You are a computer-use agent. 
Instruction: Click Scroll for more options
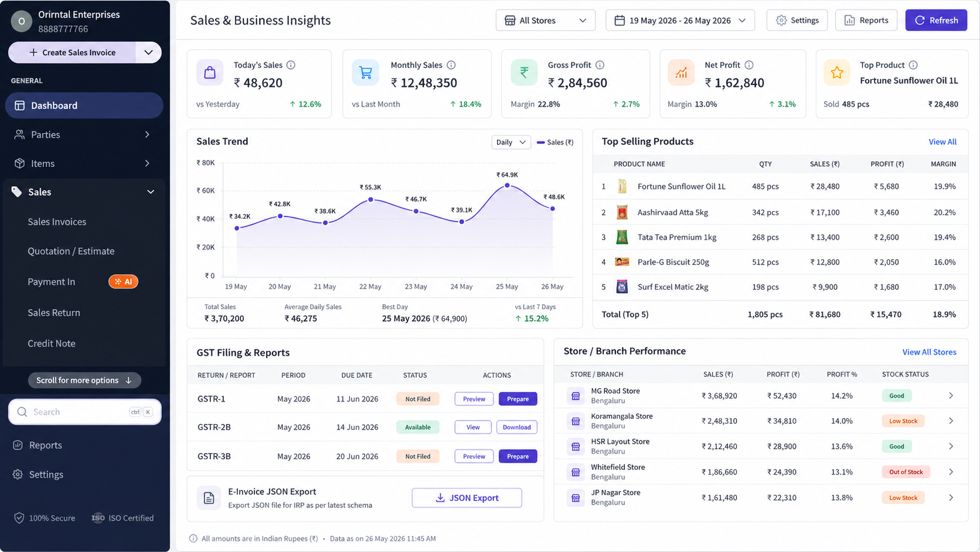[x=84, y=380]
